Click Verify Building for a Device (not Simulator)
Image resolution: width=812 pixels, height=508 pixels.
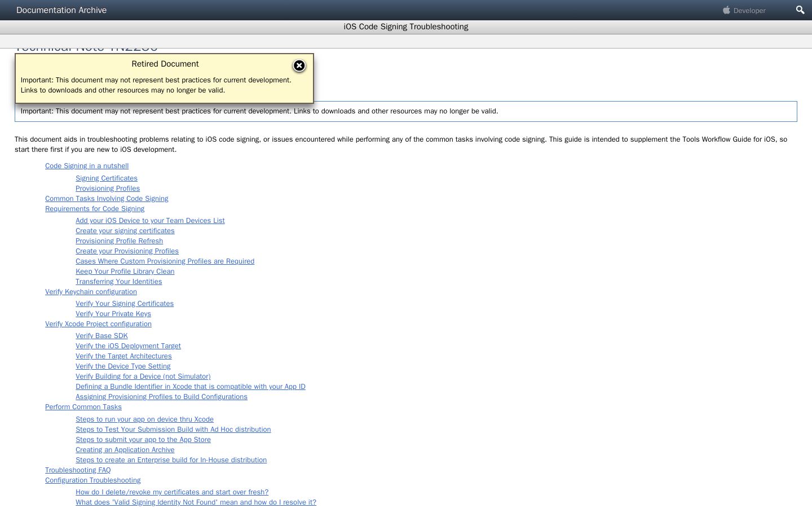coord(143,376)
